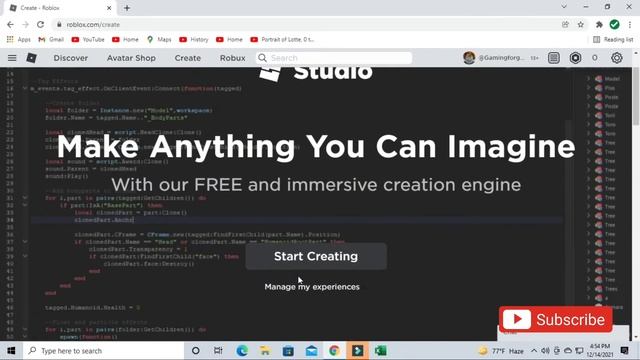640x360 pixels.
Task: Open a new browser tab
Action: click(x=127, y=8)
